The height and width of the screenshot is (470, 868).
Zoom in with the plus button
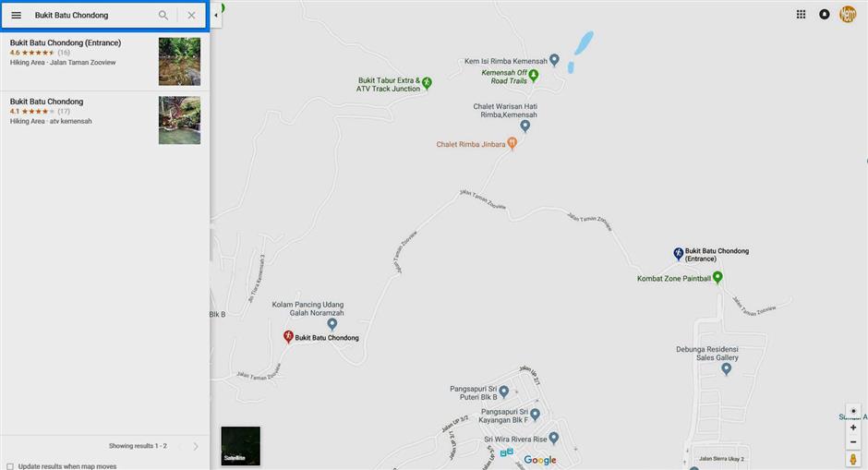[x=853, y=428]
